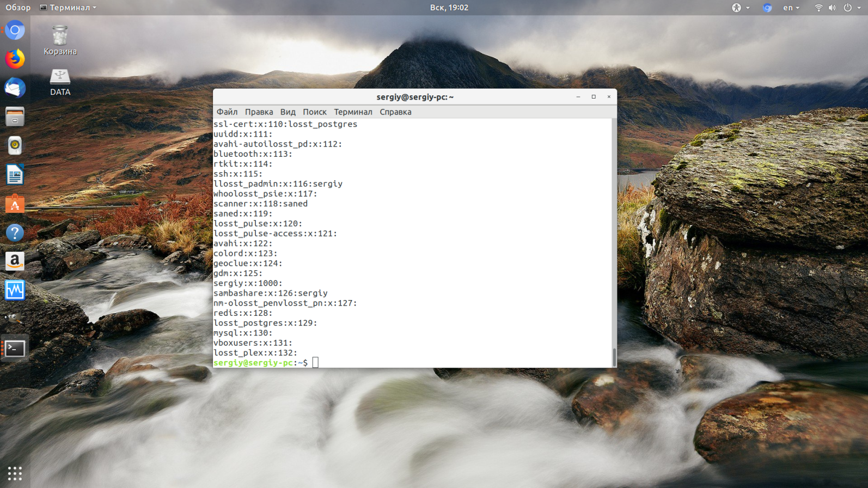Screen dimensions: 868x488
Task: Expand the en keyboard layout dropdown
Action: tap(791, 8)
